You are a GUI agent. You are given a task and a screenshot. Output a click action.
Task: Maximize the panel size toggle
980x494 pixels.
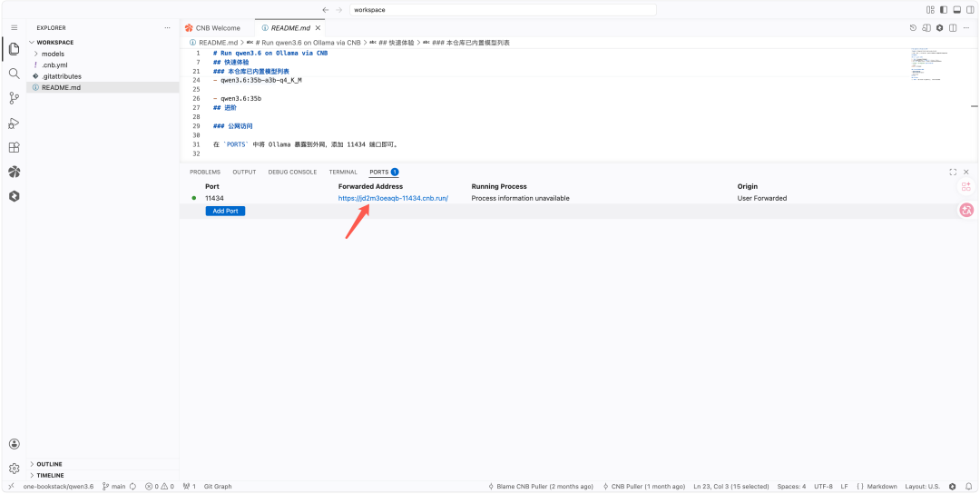pos(953,172)
